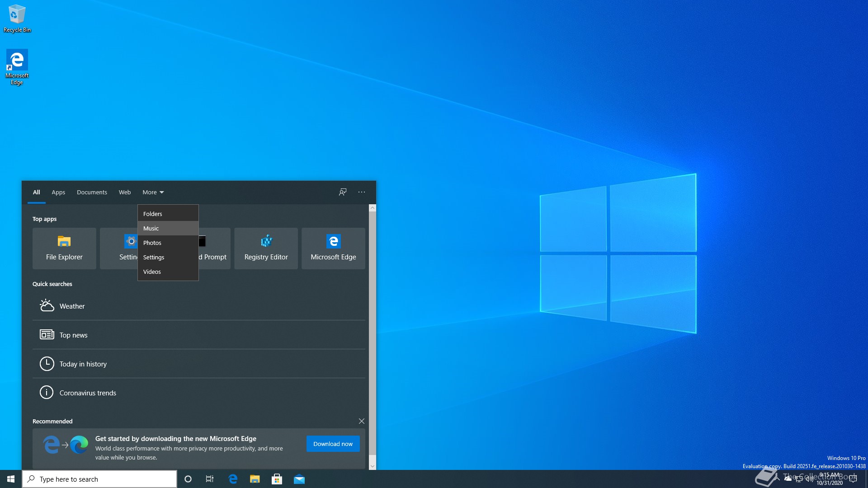Image resolution: width=868 pixels, height=488 pixels.
Task: Select Music in the More menu
Action: point(151,228)
